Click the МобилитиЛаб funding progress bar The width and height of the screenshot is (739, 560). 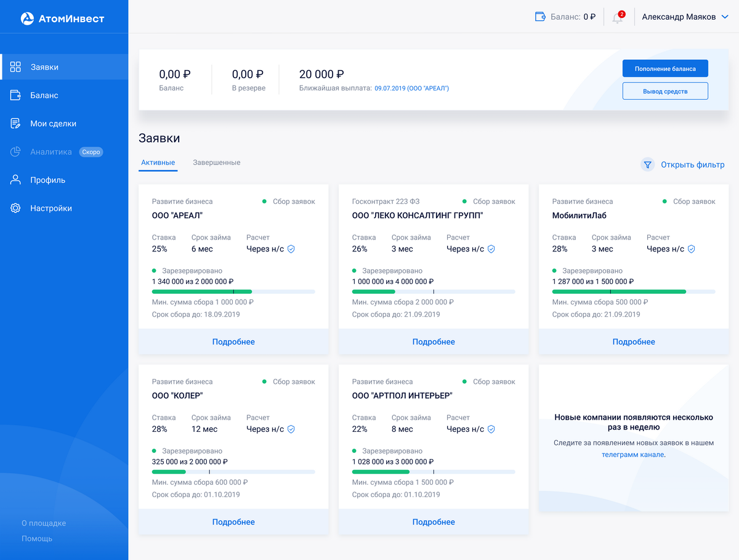pyautogui.click(x=634, y=291)
